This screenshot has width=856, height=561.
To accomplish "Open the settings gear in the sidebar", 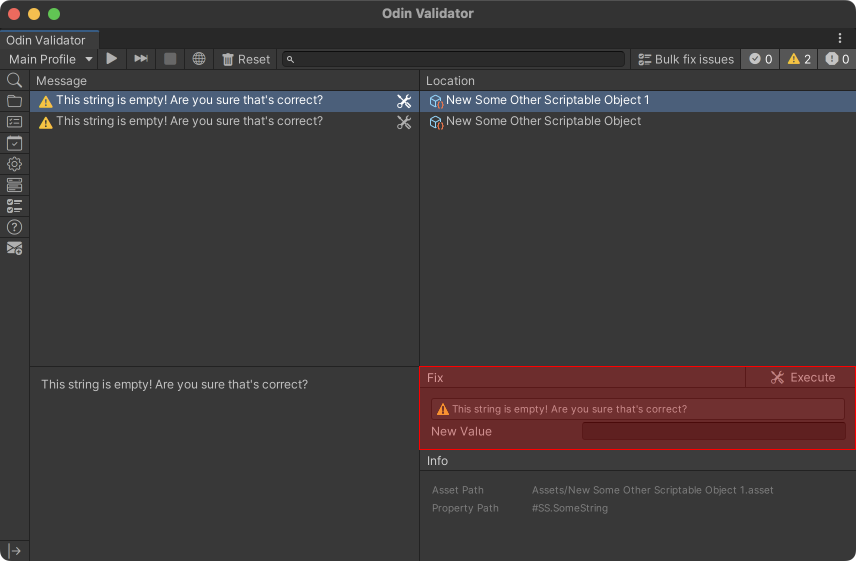I will 14,164.
